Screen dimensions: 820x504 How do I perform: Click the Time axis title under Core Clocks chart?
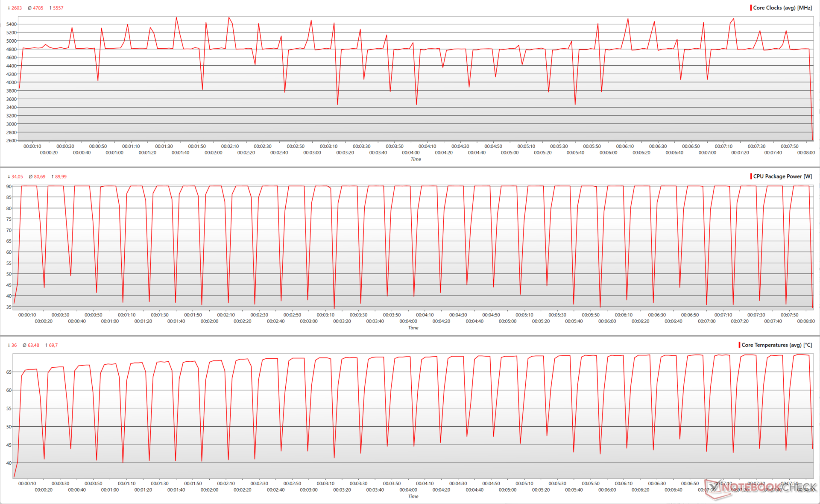pos(416,159)
